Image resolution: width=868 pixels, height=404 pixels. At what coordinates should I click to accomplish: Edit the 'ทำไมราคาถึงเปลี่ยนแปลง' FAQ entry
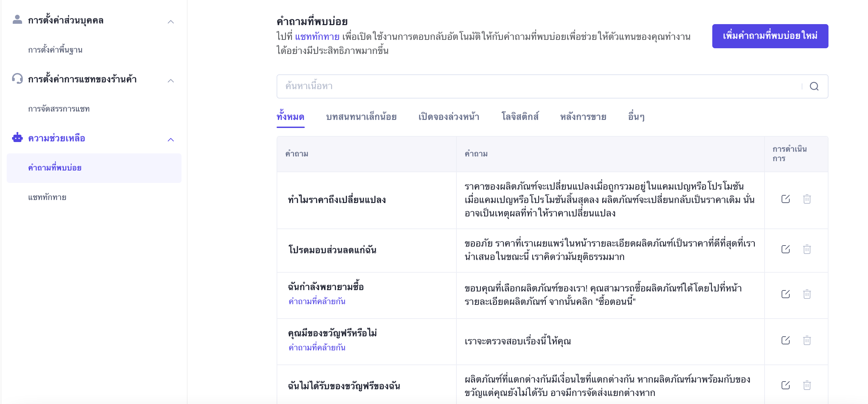(x=785, y=199)
